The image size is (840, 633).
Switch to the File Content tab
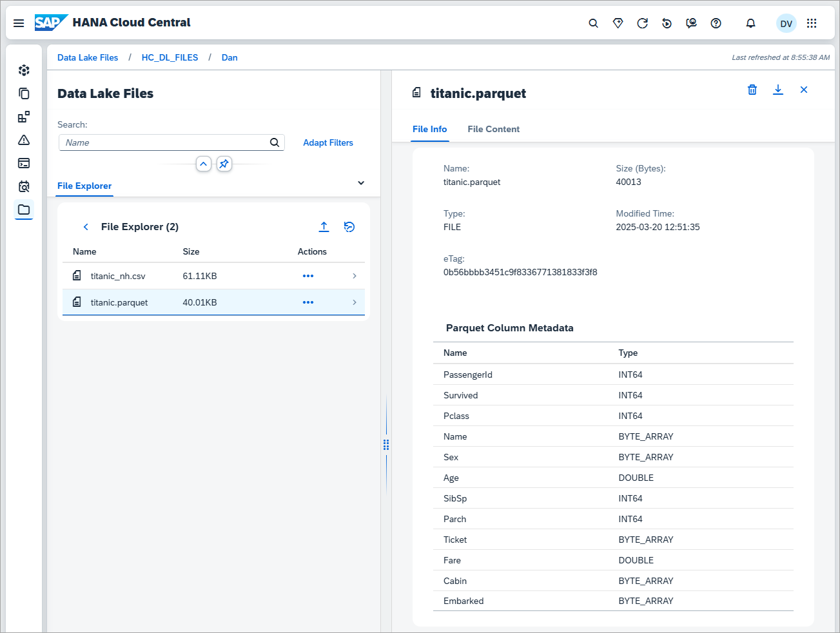pos(494,129)
